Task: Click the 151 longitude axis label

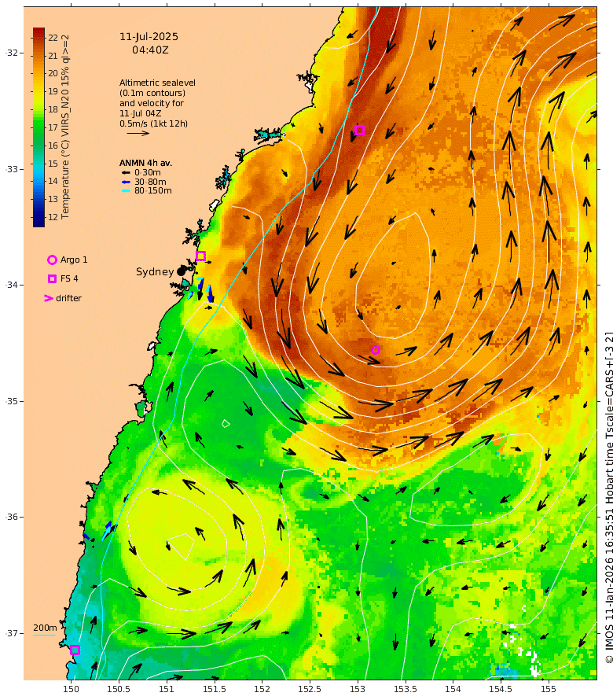Action: tap(167, 689)
